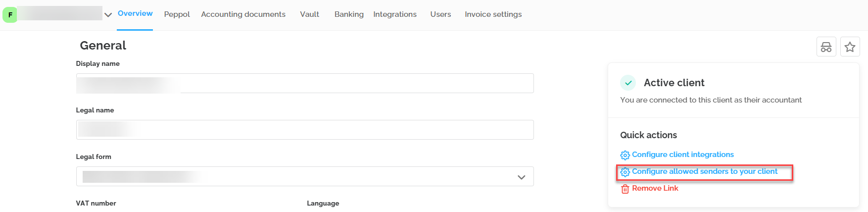Open the Integrations tab
Image resolution: width=868 pixels, height=212 pixels.
395,14
